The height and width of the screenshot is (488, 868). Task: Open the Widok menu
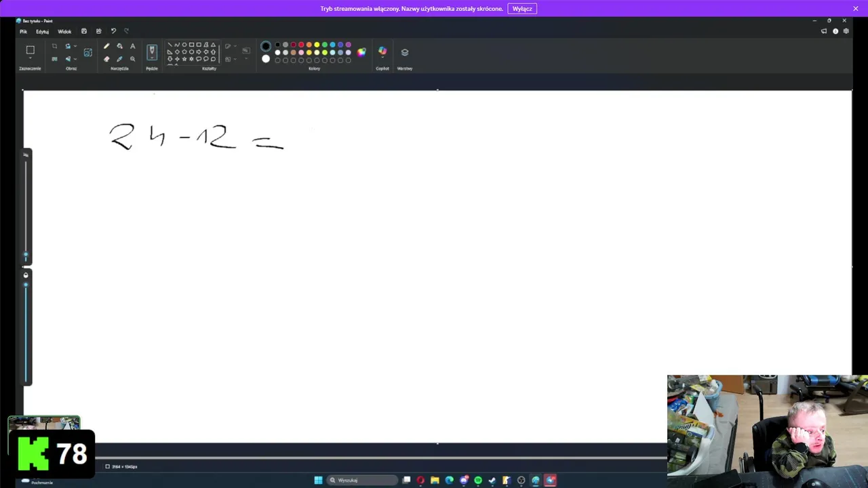point(64,31)
